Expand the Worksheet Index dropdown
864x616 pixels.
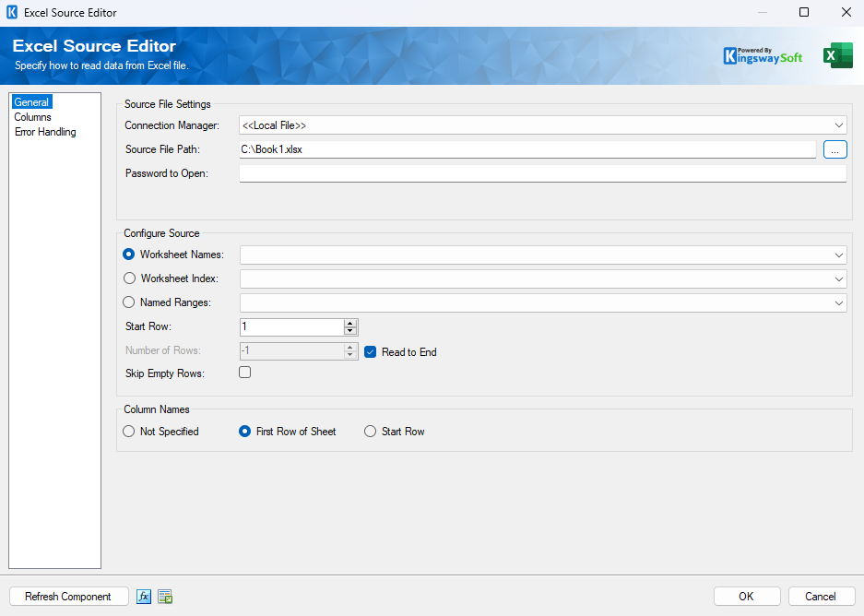click(x=839, y=278)
